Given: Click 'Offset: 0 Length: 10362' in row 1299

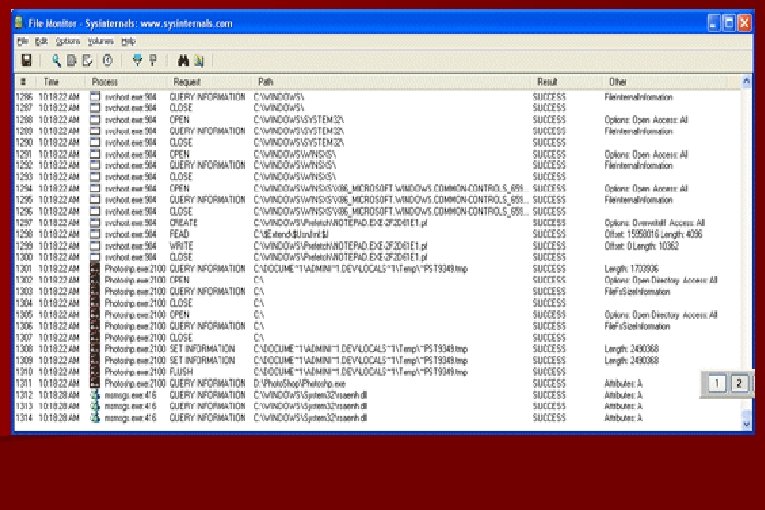Looking at the screenshot, I should tap(642, 246).
